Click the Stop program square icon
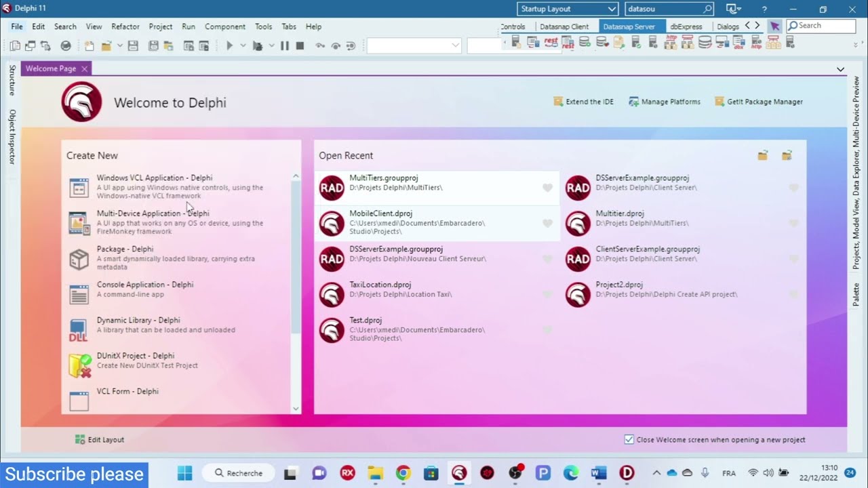The height and width of the screenshot is (488, 868). tap(300, 46)
